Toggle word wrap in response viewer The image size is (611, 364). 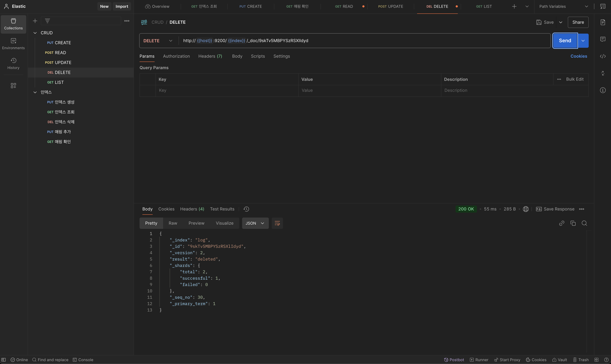tap(277, 223)
